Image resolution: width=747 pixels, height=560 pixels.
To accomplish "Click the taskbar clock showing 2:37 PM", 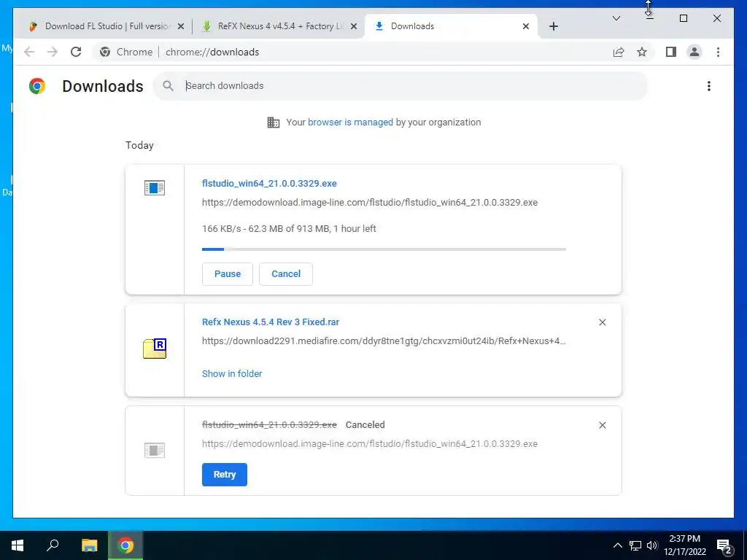I will click(x=684, y=545).
